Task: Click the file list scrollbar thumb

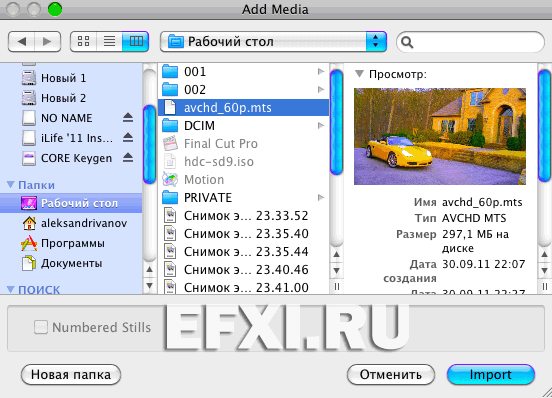Action: (x=337, y=122)
